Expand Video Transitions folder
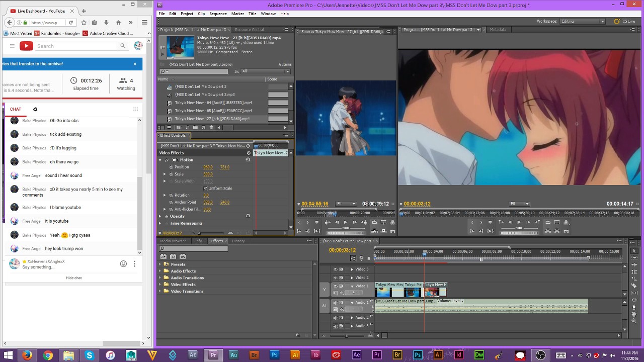The width and height of the screenshot is (644, 362). click(x=160, y=291)
